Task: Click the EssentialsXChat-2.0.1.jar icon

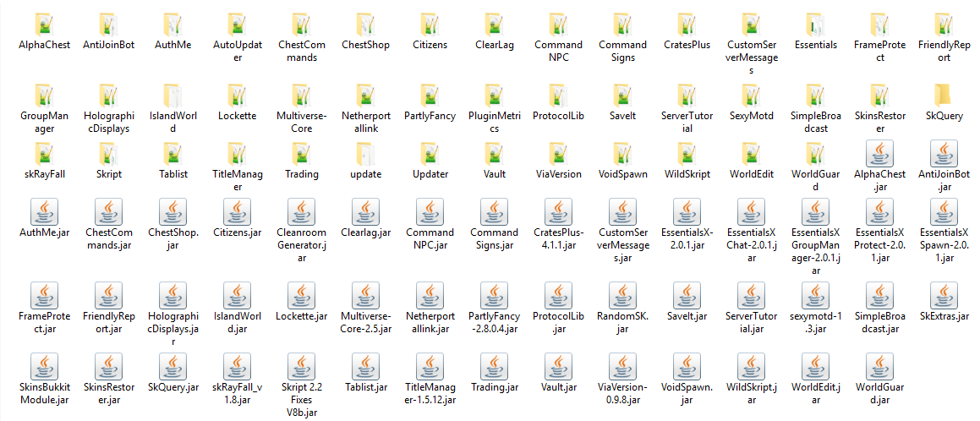Action: 752,211
